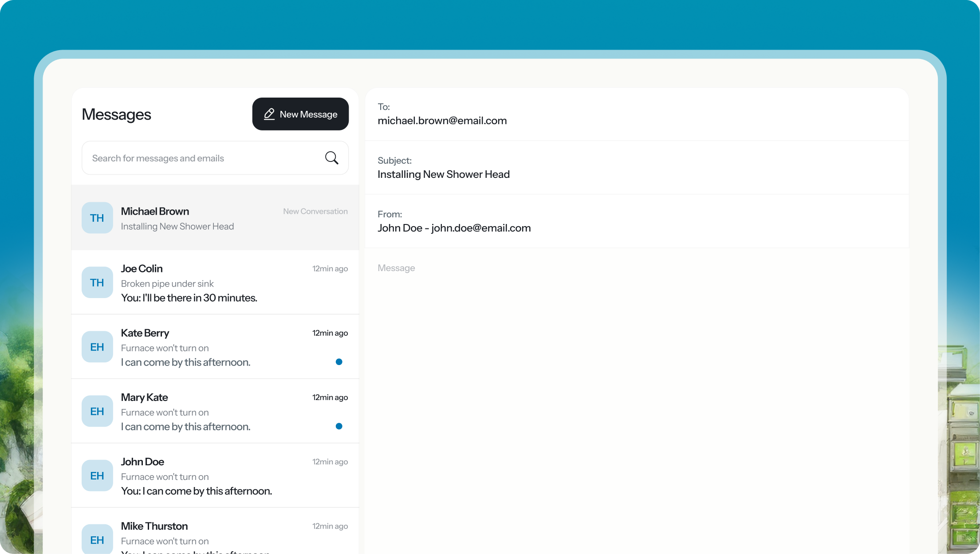Click Joe Colin's '12min ago' timestamp

coord(330,268)
